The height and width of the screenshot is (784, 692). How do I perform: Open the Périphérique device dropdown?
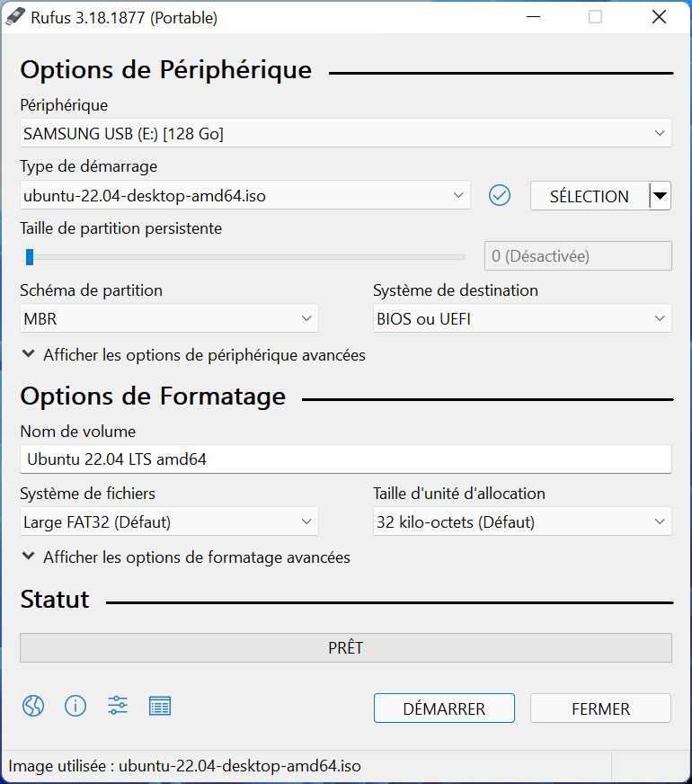click(346, 133)
